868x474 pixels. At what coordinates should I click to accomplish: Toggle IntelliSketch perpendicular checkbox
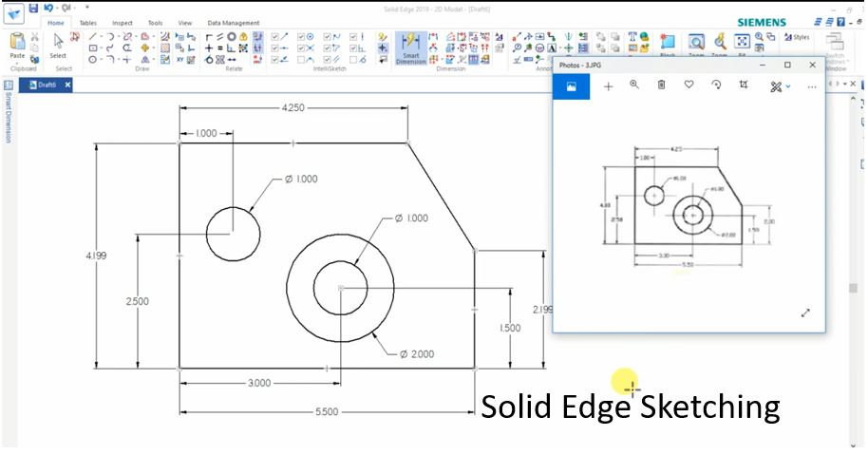point(353,48)
